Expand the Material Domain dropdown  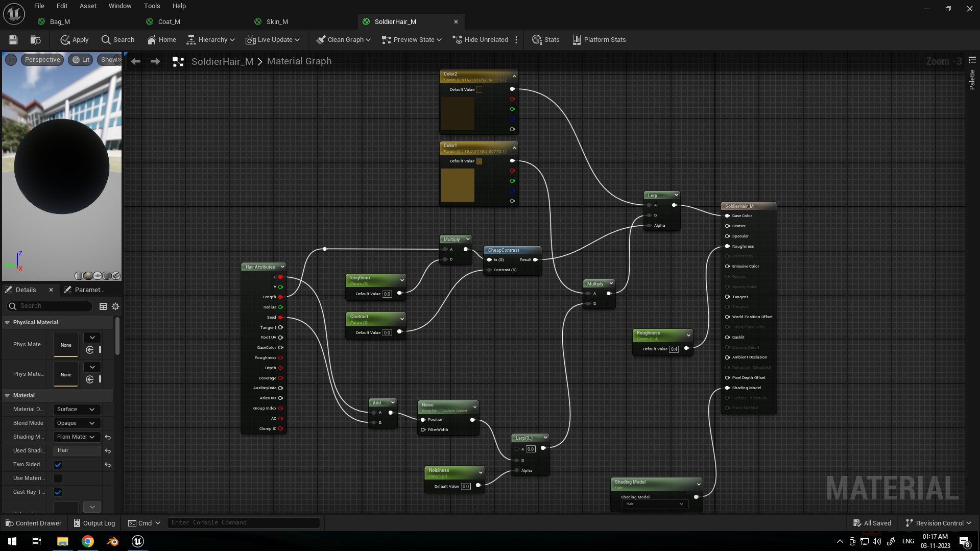pyautogui.click(x=76, y=410)
